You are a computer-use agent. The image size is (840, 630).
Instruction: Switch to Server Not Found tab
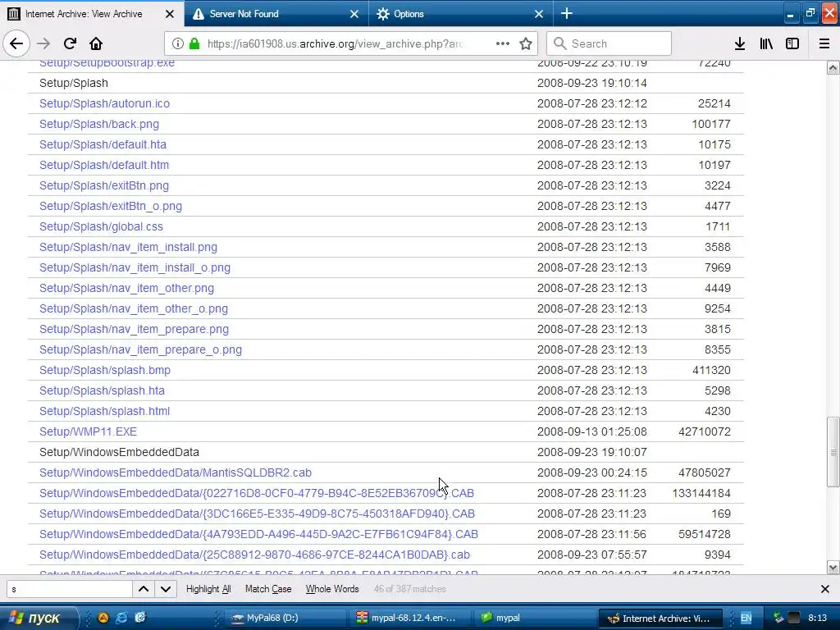[x=276, y=13]
